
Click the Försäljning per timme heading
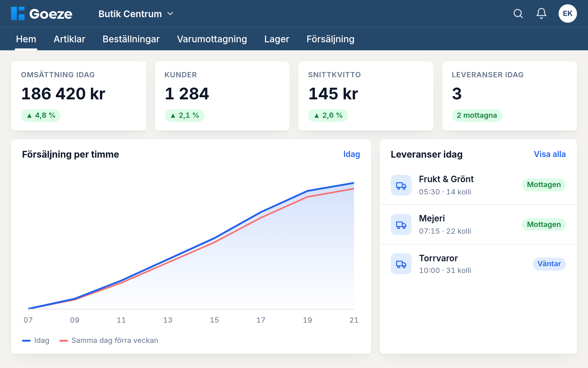coord(70,154)
